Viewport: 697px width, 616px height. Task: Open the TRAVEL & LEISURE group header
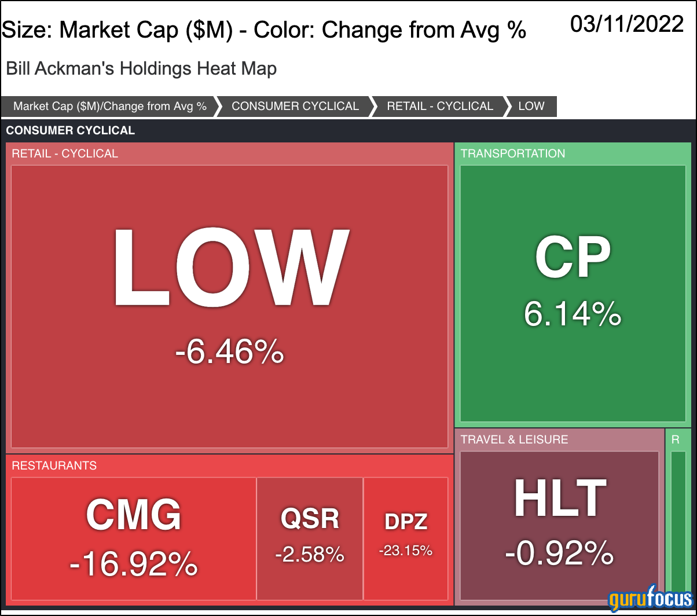515,439
